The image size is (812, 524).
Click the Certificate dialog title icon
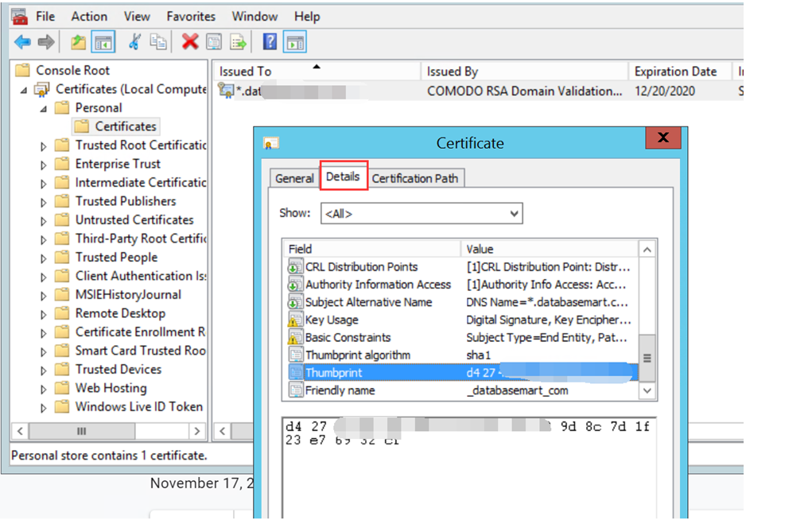tap(271, 143)
